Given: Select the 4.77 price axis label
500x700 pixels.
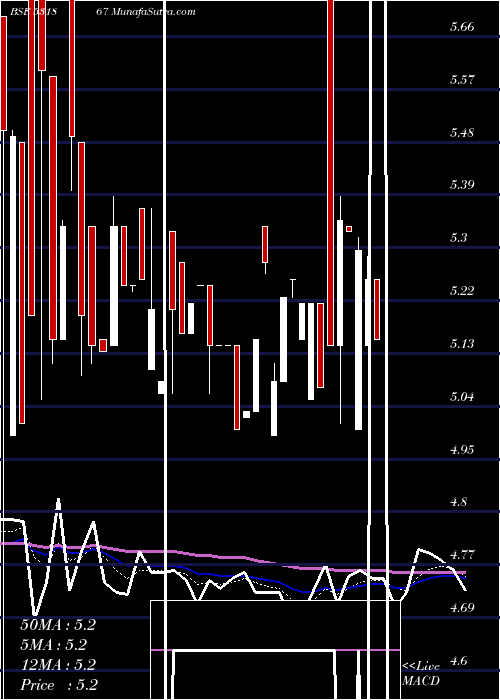Looking at the screenshot, I should pos(462,555).
